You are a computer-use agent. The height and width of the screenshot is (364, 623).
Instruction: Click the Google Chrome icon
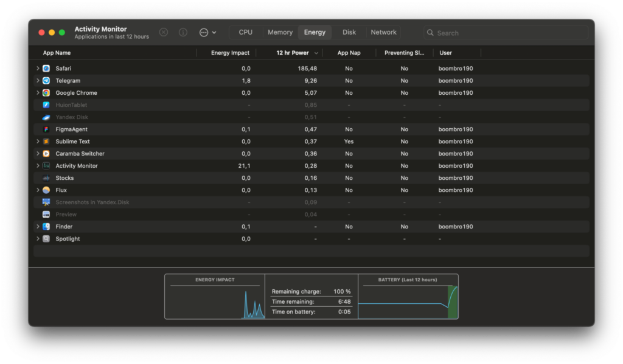click(x=46, y=93)
